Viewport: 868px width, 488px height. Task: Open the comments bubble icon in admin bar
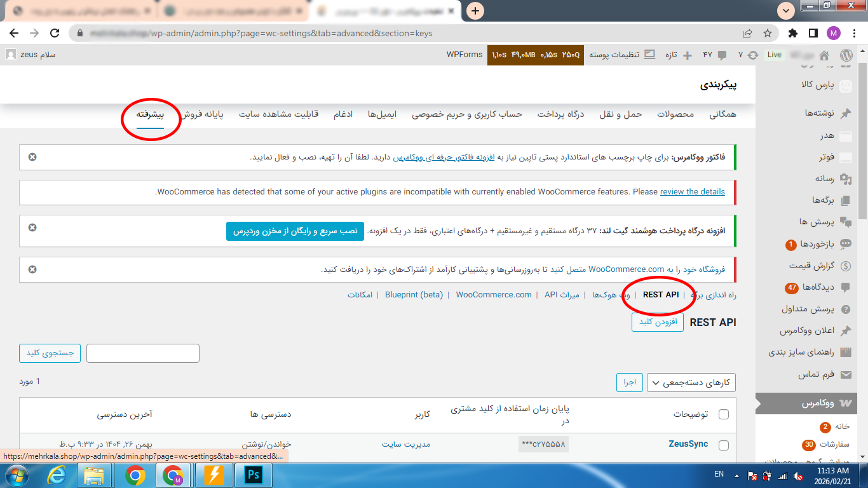(722, 55)
